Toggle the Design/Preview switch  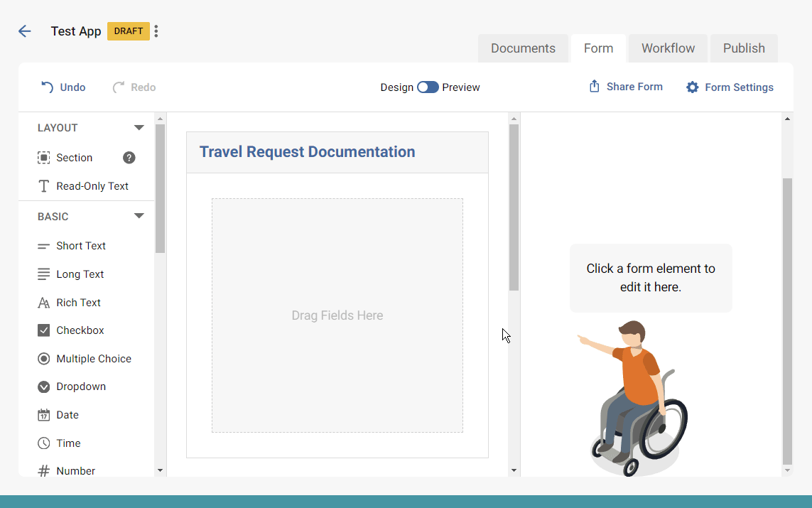(428, 87)
